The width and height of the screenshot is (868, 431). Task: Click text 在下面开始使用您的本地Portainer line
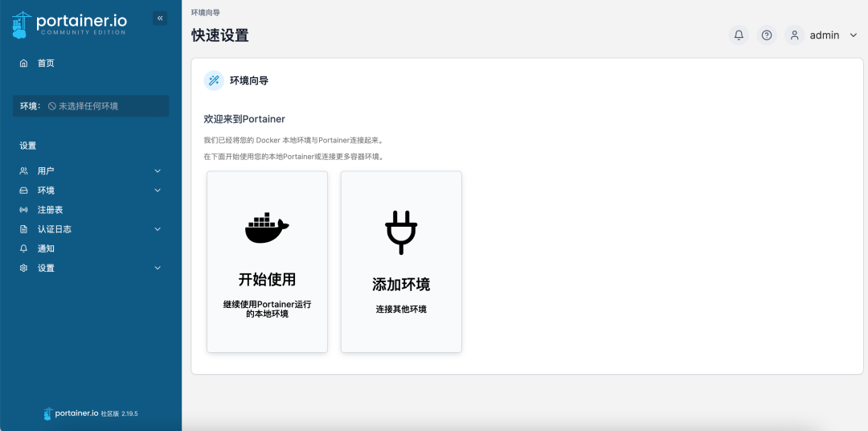point(294,157)
